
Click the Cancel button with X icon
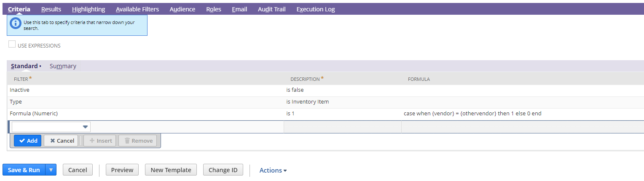(x=61, y=141)
